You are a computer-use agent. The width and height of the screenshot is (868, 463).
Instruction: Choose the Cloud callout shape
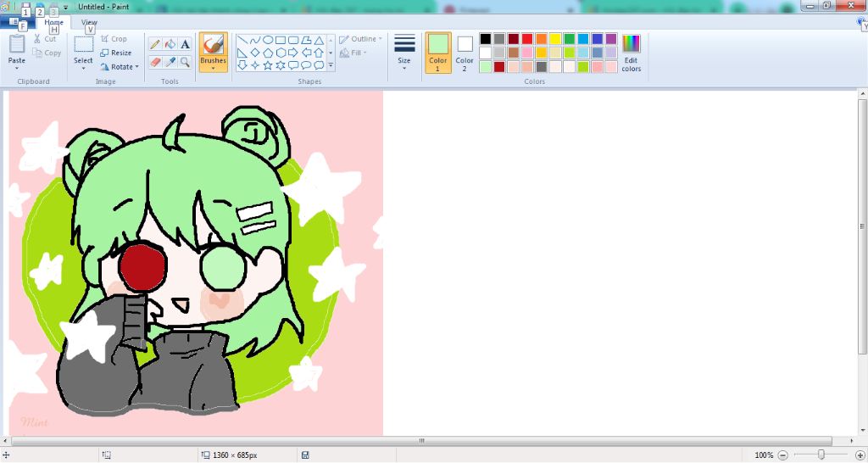click(319, 65)
